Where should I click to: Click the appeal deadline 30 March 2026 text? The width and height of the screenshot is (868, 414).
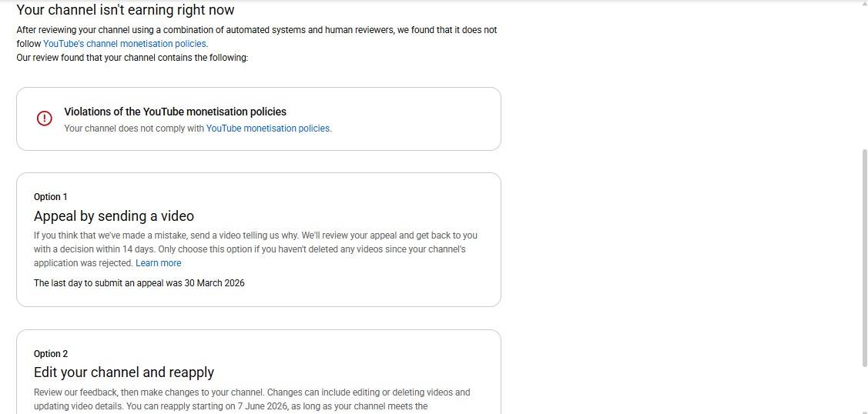(139, 283)
